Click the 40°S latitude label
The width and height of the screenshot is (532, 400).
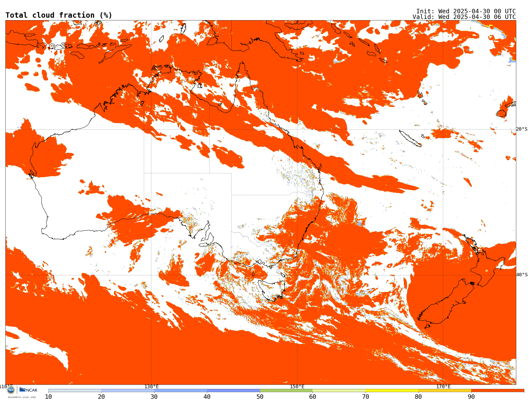tap(522, 275)
